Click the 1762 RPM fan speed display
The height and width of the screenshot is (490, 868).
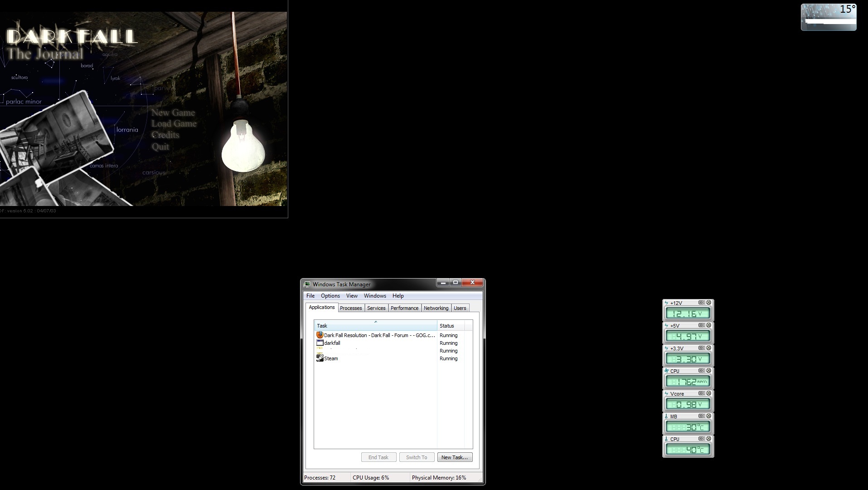[x=688, y=381]
